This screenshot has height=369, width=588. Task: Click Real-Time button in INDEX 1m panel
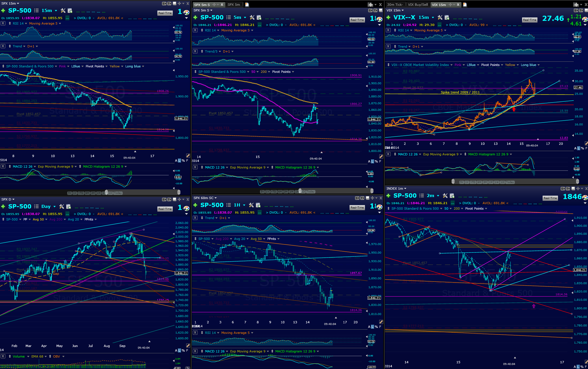coord(550,198)
